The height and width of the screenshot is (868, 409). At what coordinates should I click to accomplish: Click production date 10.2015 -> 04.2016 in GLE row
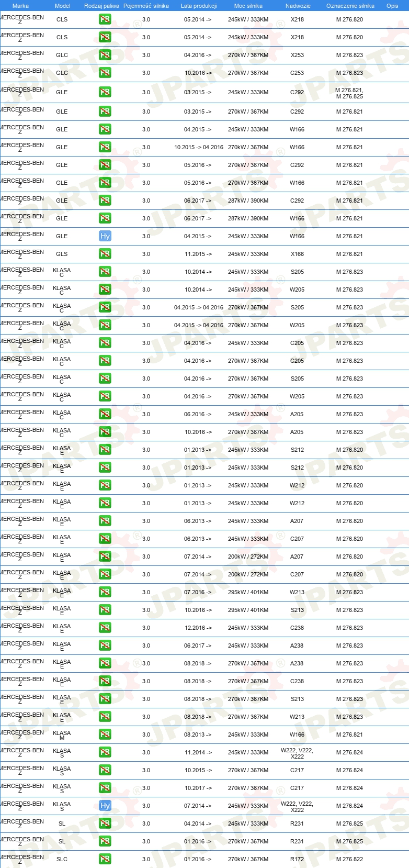click(x=199, y=147)
